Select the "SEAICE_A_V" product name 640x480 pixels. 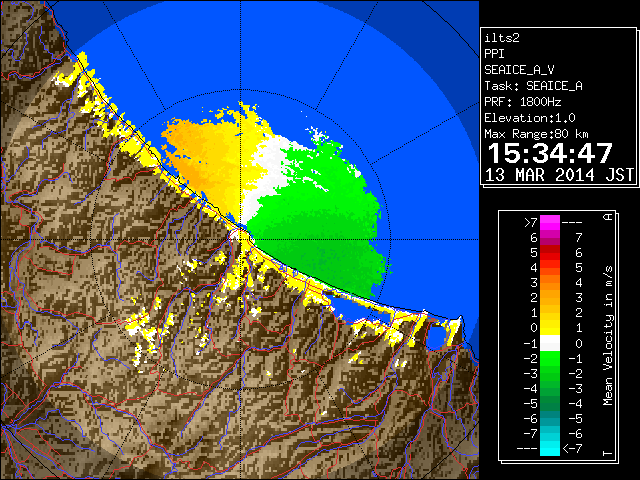pos(519,70)
